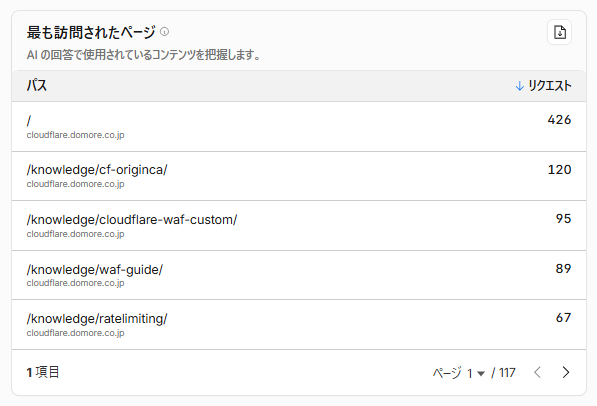The image size is (597, 406).
Task: Click the パス column header
Action: (37, 85)
